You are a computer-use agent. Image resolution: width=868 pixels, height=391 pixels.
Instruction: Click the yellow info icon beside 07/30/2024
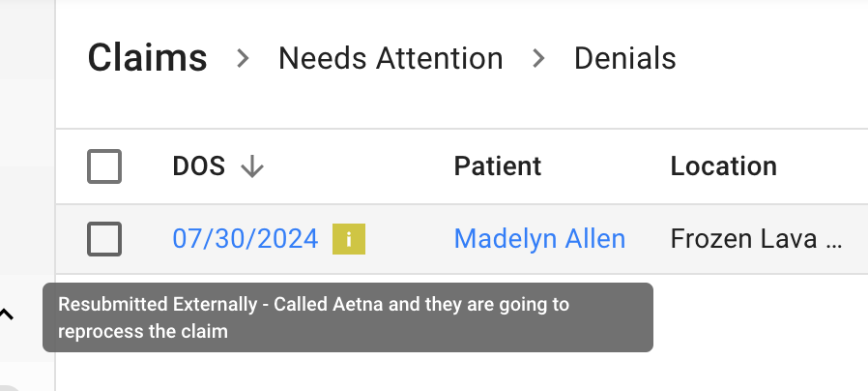pyautogui.click(x=349, y=239)
